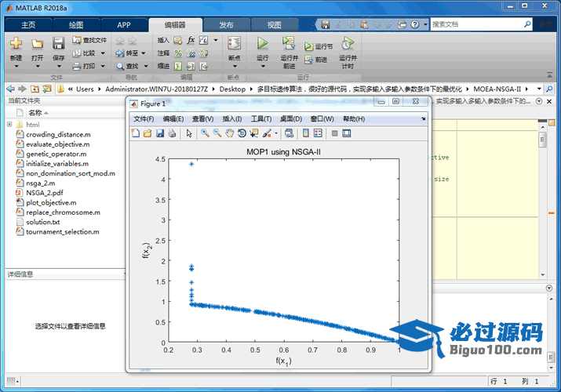561x392 pixels.
Task: Select the Zoom Out tool
Action: 217,133
